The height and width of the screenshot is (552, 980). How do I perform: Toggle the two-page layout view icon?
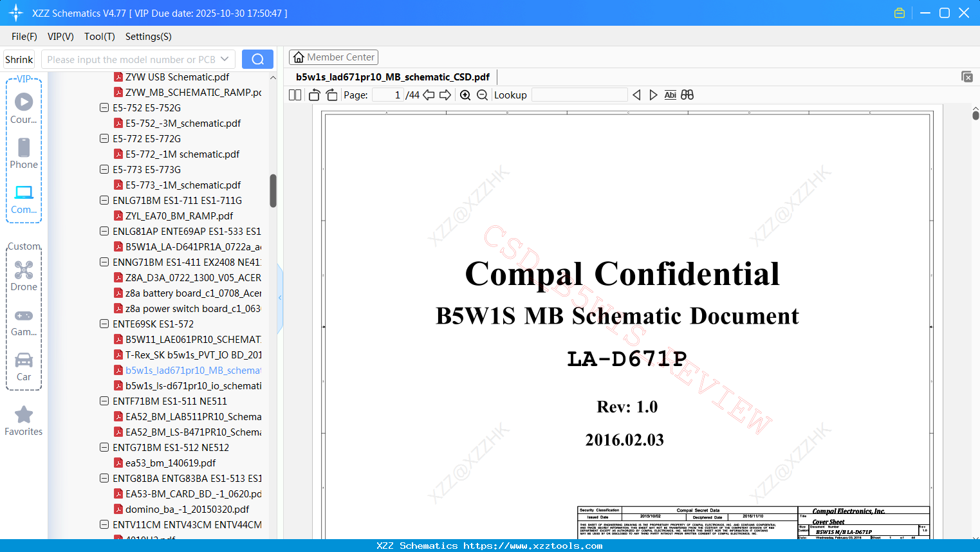click(295, 95)
